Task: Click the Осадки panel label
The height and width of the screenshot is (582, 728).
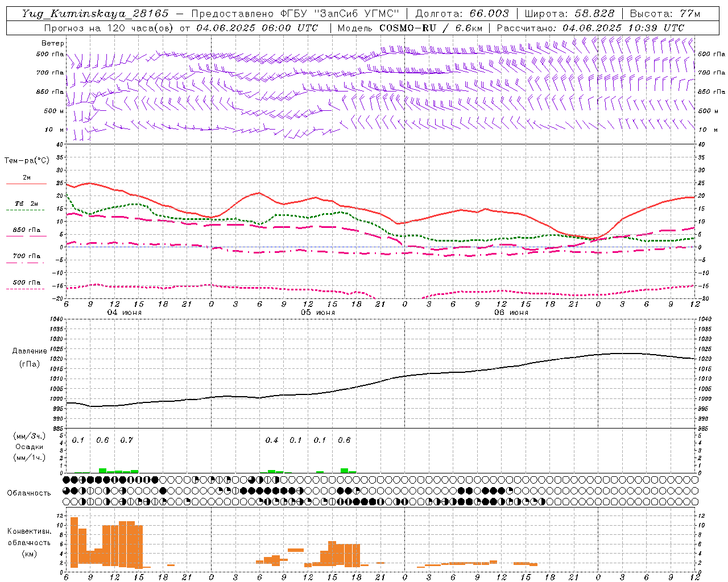Action: coord(29,447)
